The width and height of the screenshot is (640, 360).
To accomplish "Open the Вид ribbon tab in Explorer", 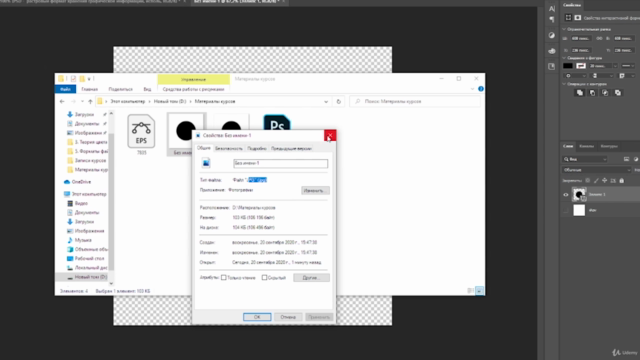I will point(147,89).
